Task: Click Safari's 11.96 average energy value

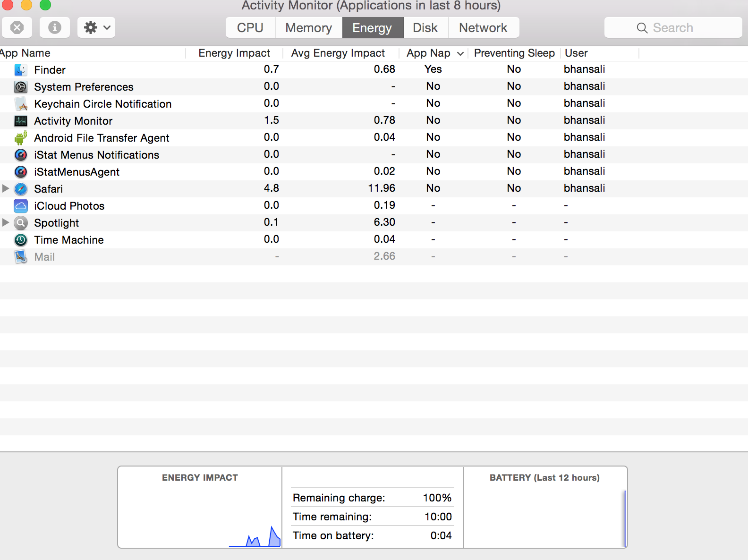Action: pyautogui.click(x=382, y=188)
